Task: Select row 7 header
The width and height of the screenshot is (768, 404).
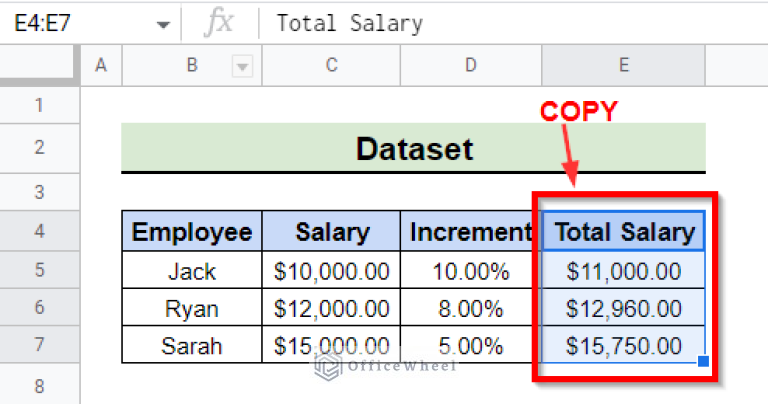Action: pyautogui.click(x=40, y=344)
